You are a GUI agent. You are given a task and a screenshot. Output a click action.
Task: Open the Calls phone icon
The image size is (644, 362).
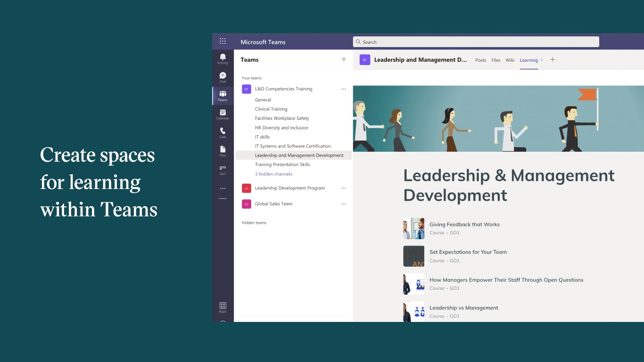[223, 133]
